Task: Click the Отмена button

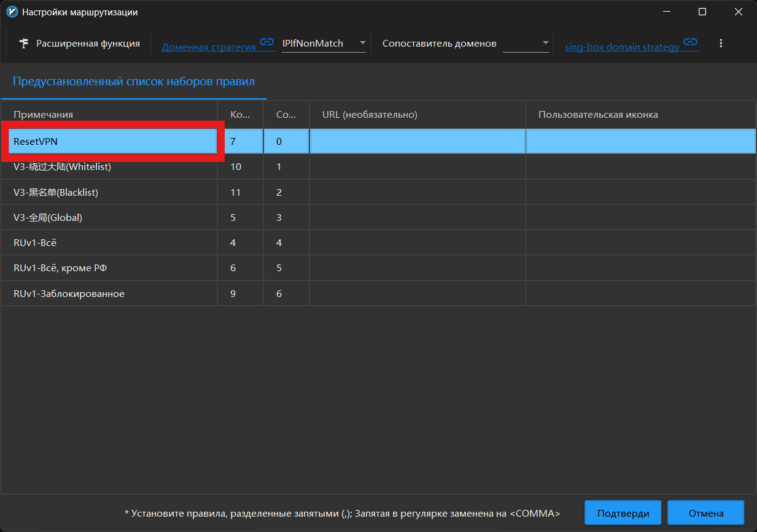Action: coord(705,513)
